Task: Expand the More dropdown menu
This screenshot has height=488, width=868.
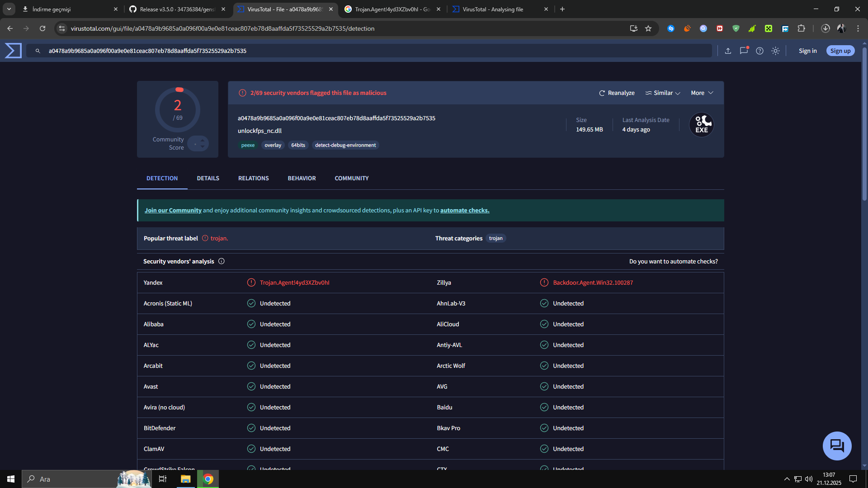Action: [702, 93]
